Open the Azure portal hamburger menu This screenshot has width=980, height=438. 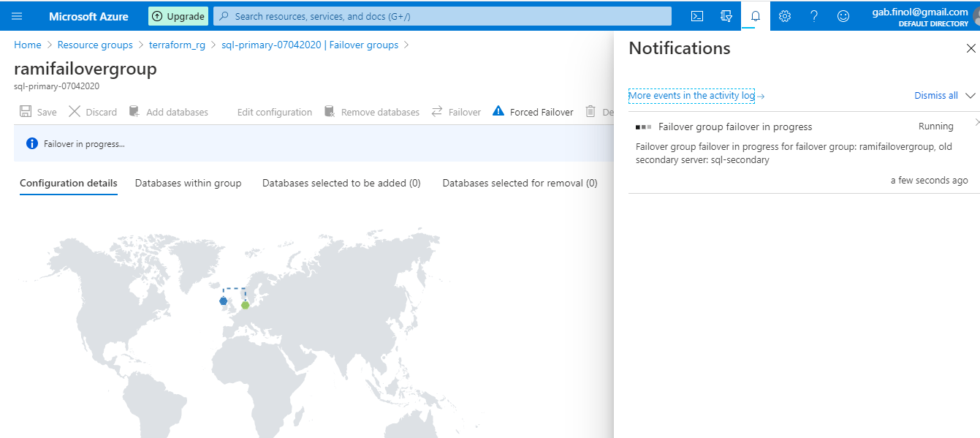[17, 16]
